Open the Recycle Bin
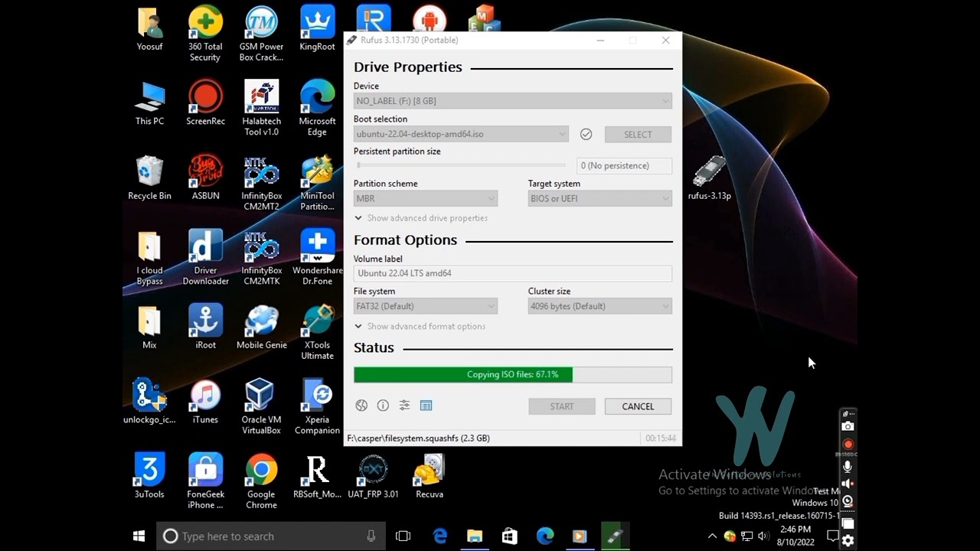The height and width of the screenshot is (551, 980). (x=149, y=178)
